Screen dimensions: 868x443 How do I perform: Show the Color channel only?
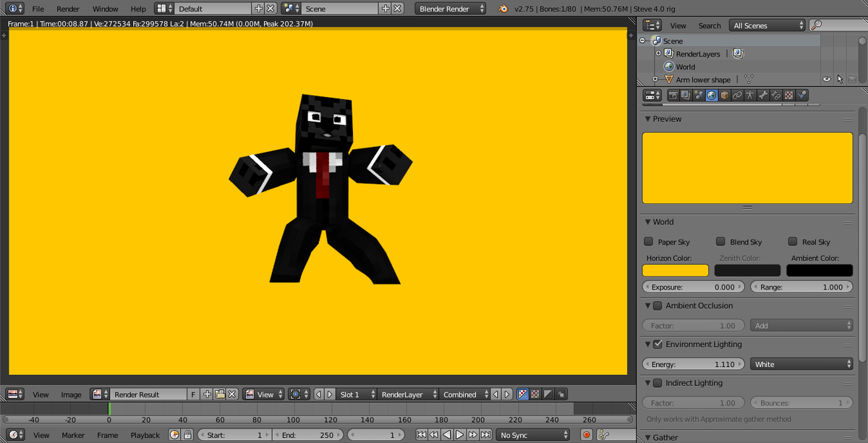[x=535, y=395]
